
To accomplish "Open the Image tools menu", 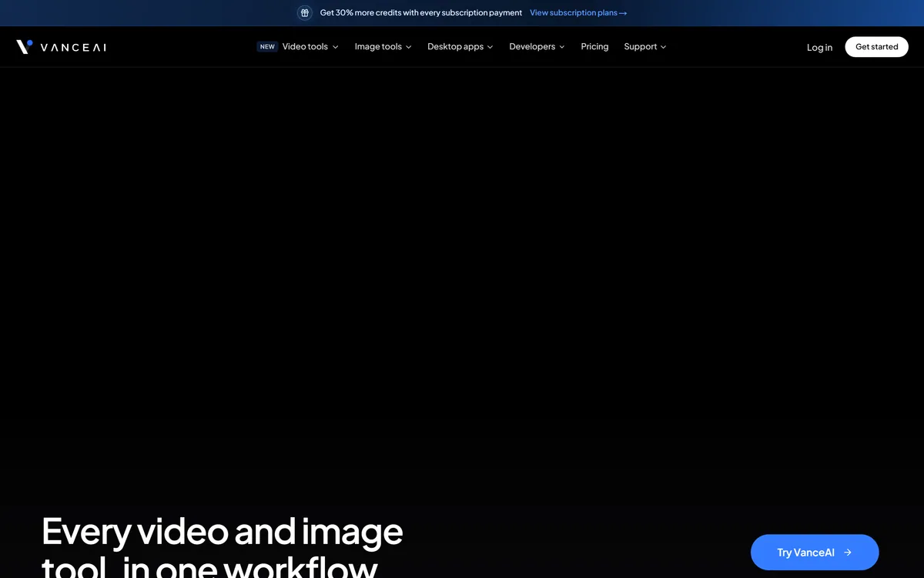I will point(378,47).
